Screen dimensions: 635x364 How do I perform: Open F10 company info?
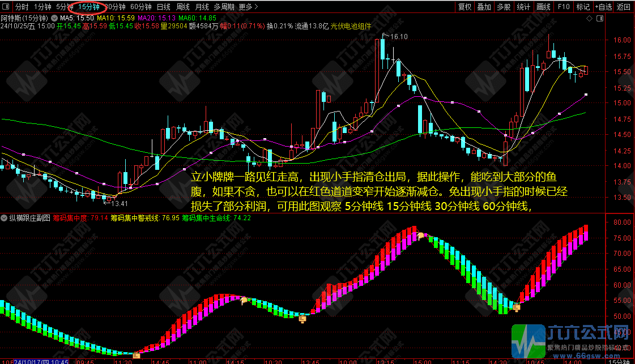[563, 7]
